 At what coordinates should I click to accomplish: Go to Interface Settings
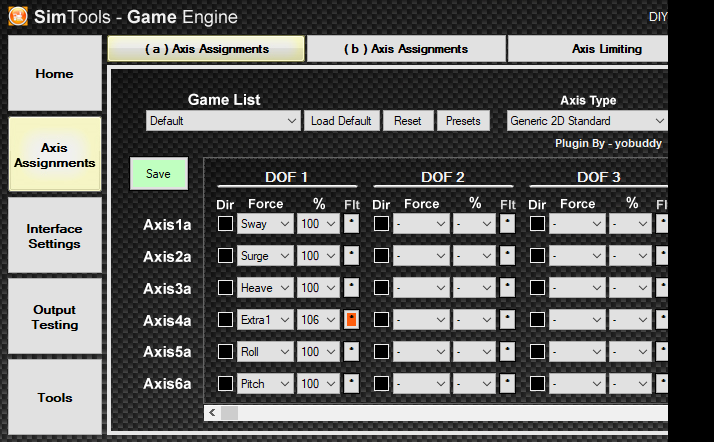pos(55,235)
